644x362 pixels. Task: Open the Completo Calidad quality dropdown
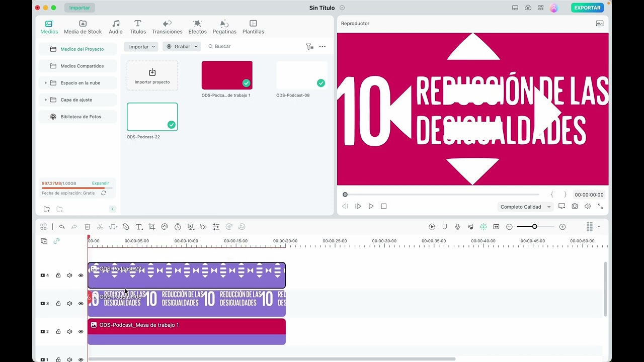[525, 207]
